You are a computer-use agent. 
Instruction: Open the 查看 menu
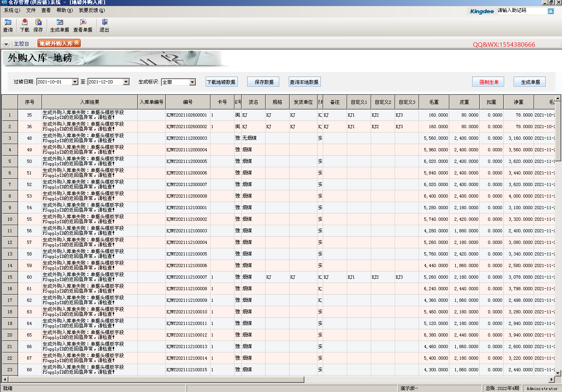coord(46,10)
